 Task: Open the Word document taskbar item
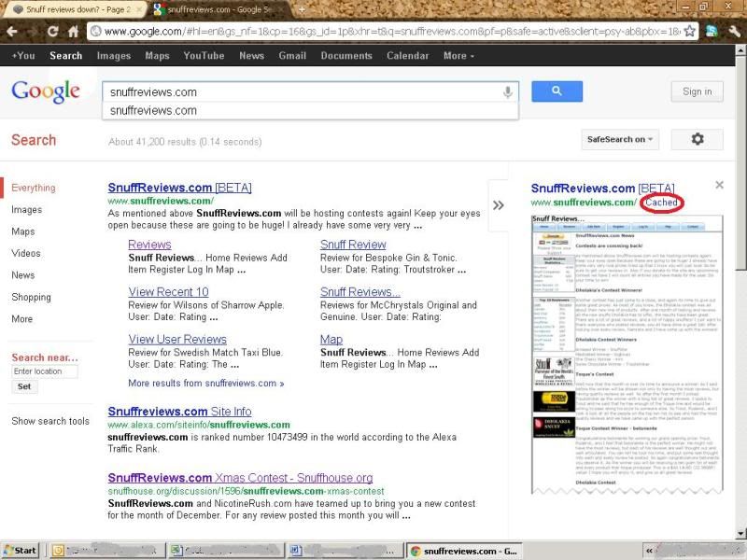pos(345,551)
